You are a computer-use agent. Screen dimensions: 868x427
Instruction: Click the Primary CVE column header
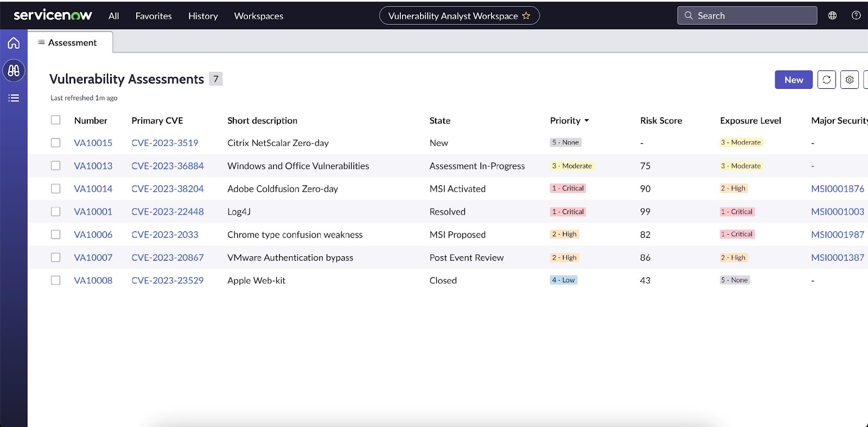coord(157,120)
